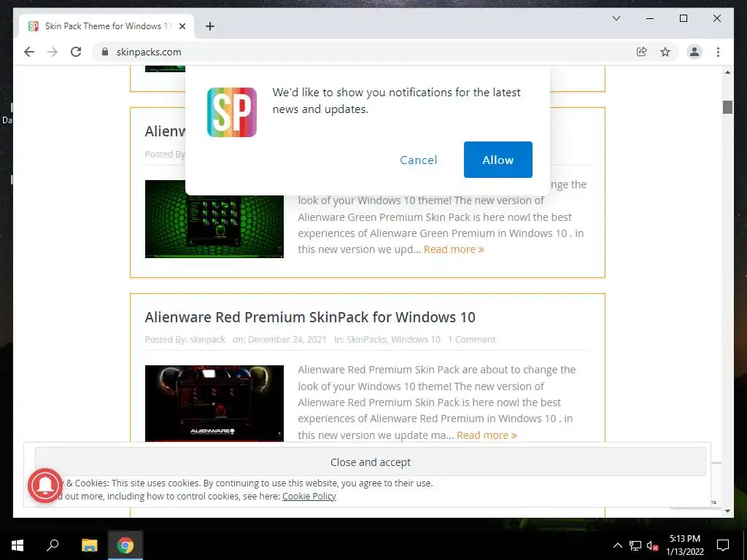Read more about Alienware Green Premium
747x560 pixels.
454,249
